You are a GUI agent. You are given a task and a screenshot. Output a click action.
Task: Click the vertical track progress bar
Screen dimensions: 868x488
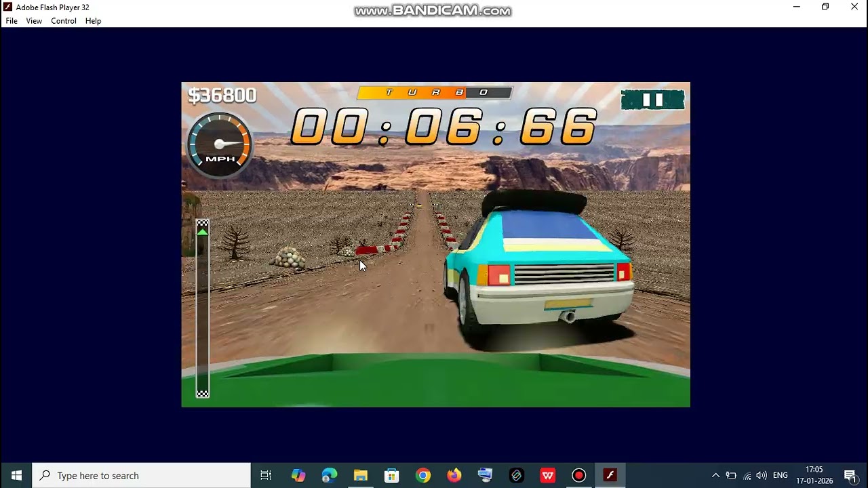[x=203, y=308]
